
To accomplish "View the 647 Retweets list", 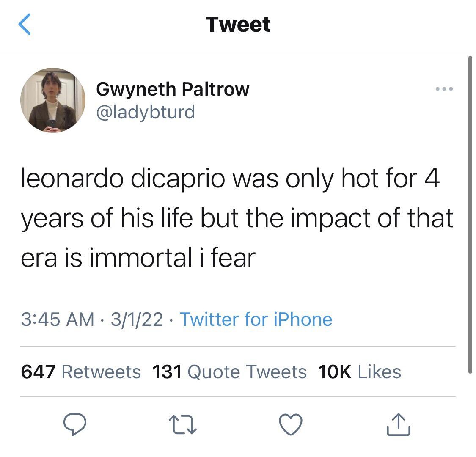I will point(80,372).
